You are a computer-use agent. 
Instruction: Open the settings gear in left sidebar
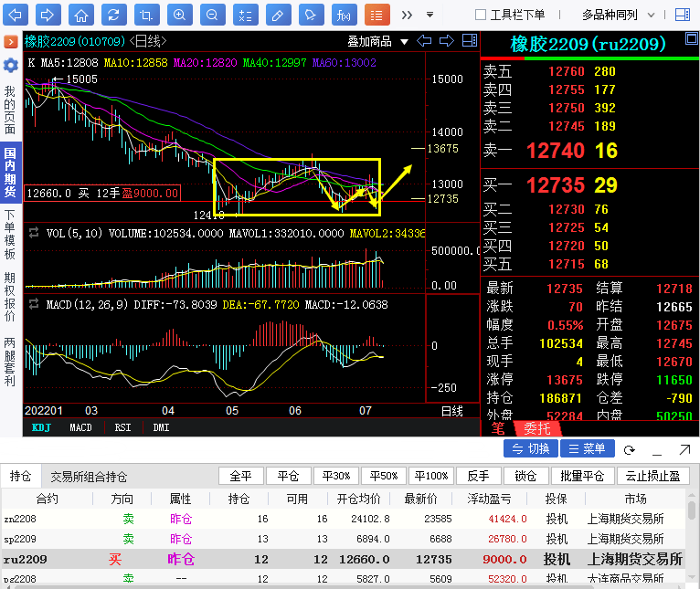(x=10, y=65)
